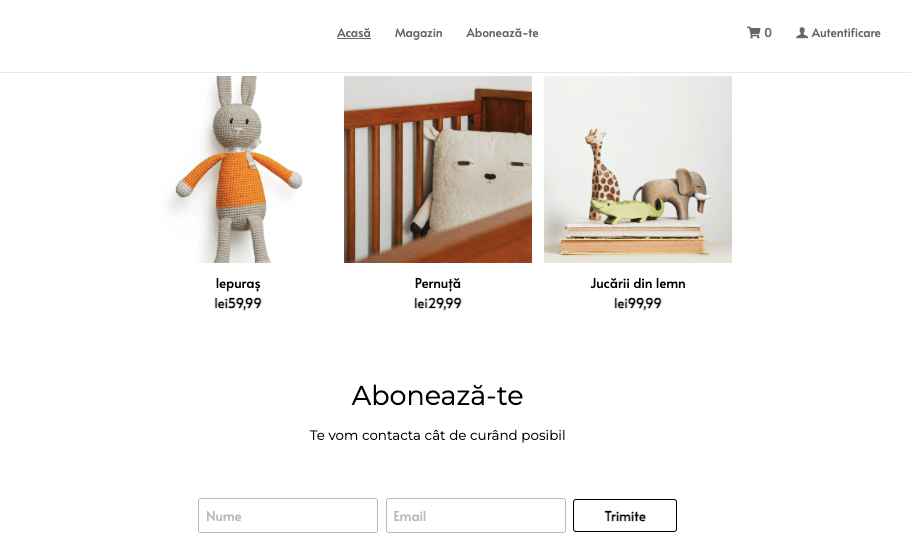
Task: Click the Autentificare login link
Action: click(x=845, y=33)
